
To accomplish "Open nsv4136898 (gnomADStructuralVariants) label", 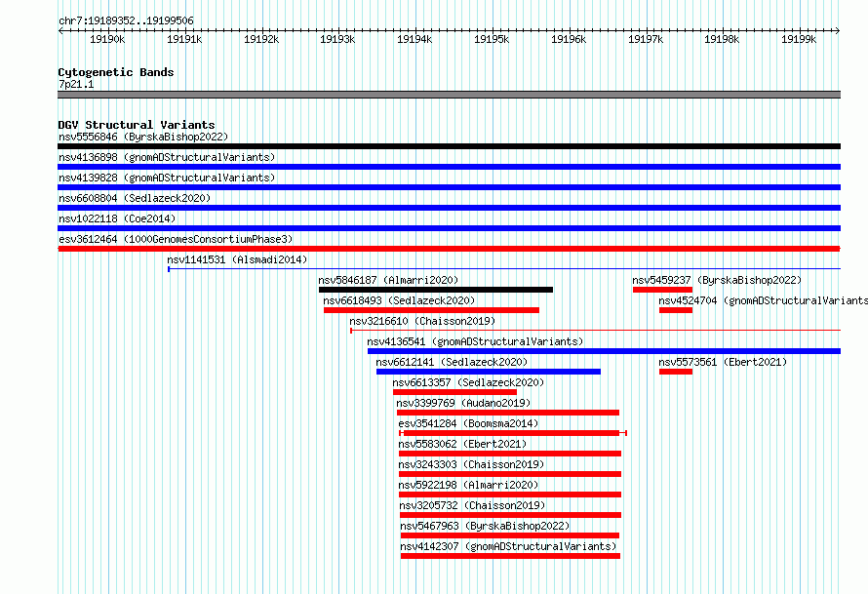I will tap(167, 157).
